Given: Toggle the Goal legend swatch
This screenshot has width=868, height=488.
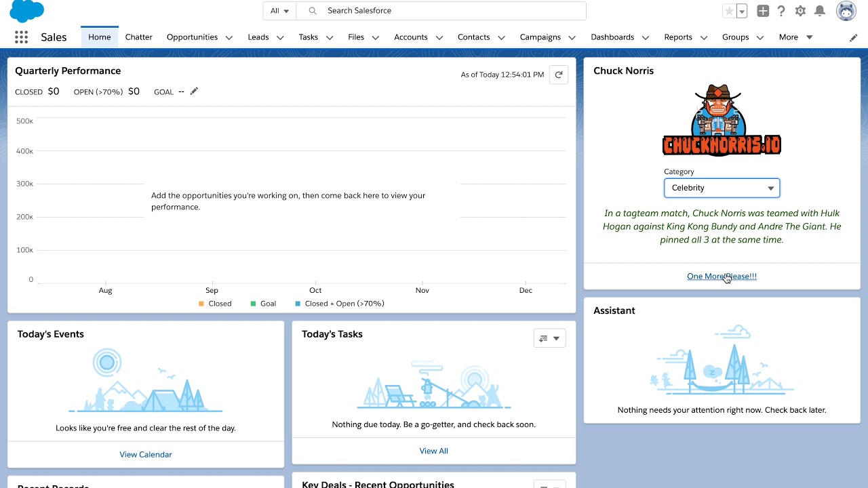Looking at the screenshot, I should [x=254, y=304].
